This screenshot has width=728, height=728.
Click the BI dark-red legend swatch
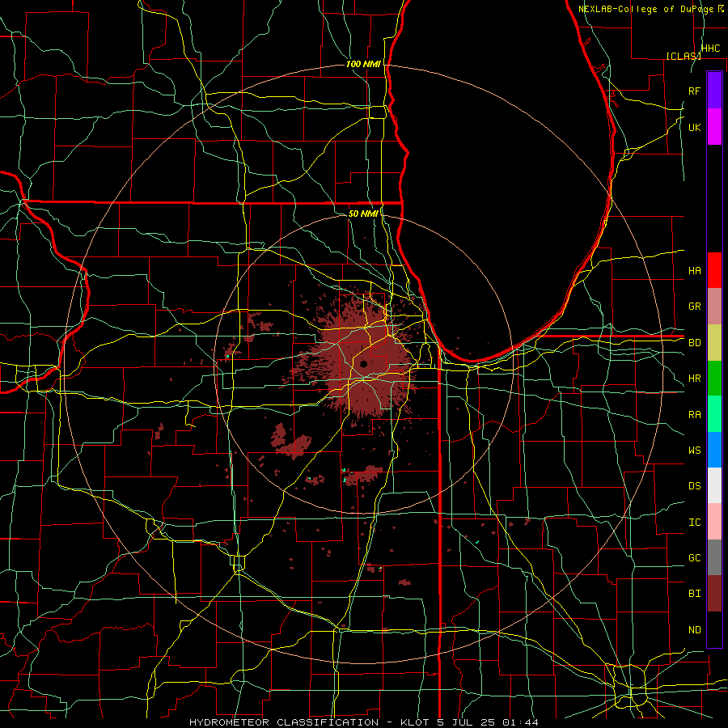[x=714, y=594]
